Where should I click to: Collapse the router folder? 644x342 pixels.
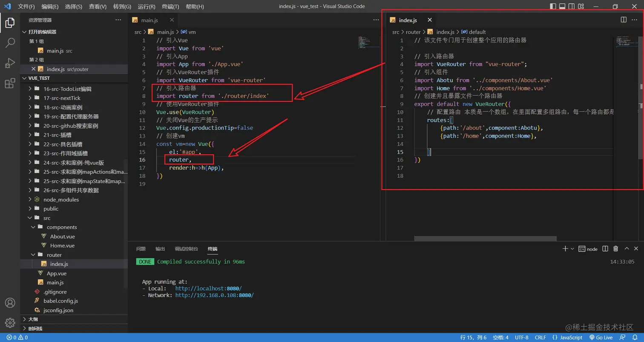(x=74, y=255)
